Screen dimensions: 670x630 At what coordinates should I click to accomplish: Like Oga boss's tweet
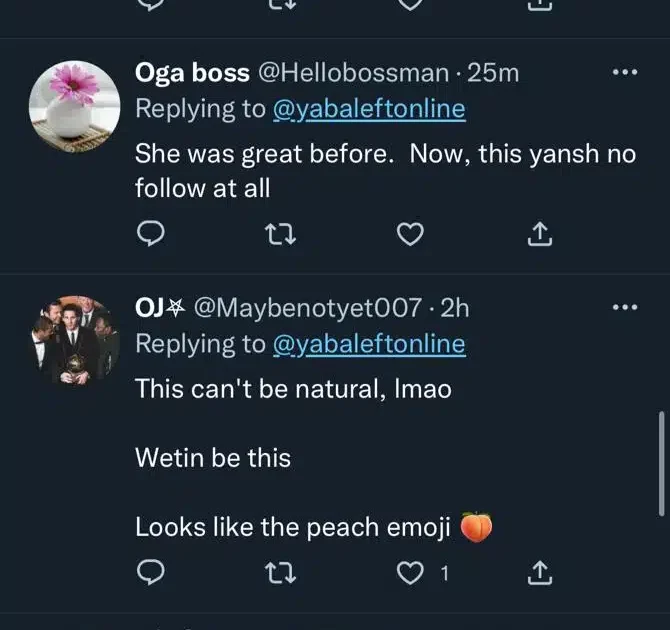point(406,234)
